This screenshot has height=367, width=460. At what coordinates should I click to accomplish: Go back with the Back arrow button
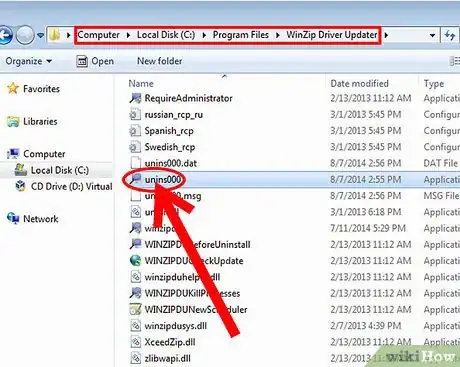tap(5, 35)
